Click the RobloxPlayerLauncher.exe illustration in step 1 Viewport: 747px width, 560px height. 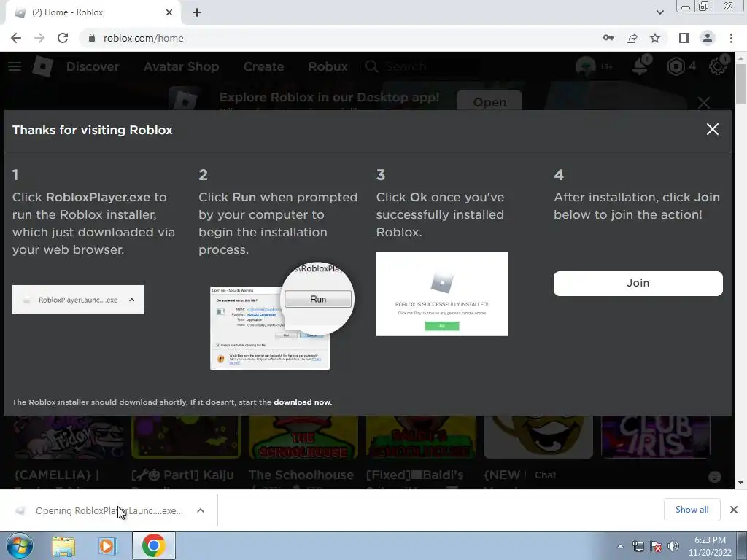(77, 300)
